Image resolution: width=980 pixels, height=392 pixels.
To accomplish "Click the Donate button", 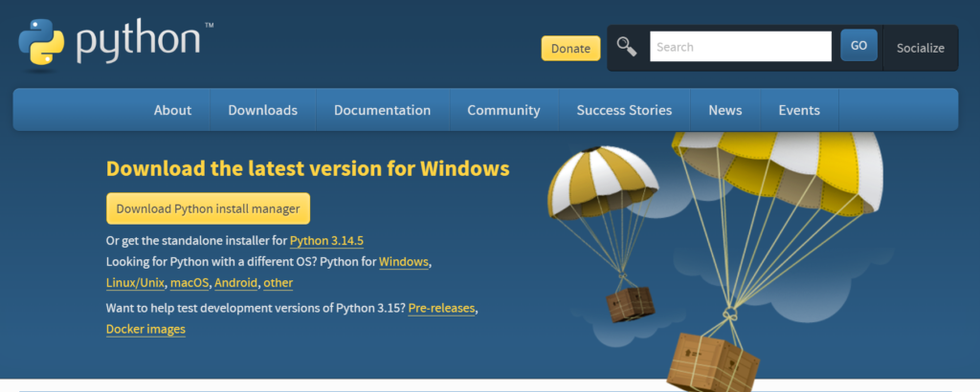I will click(570, 49).
